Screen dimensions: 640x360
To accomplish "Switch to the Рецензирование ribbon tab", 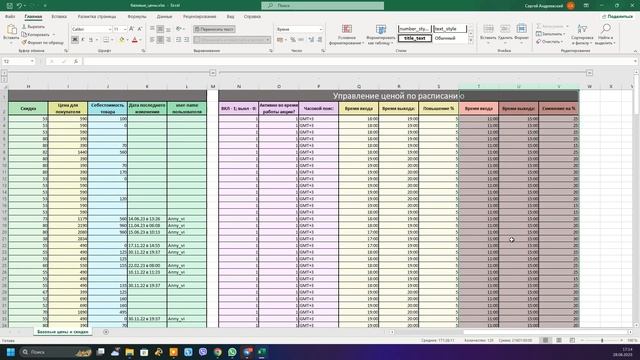I will click(199, 17).
